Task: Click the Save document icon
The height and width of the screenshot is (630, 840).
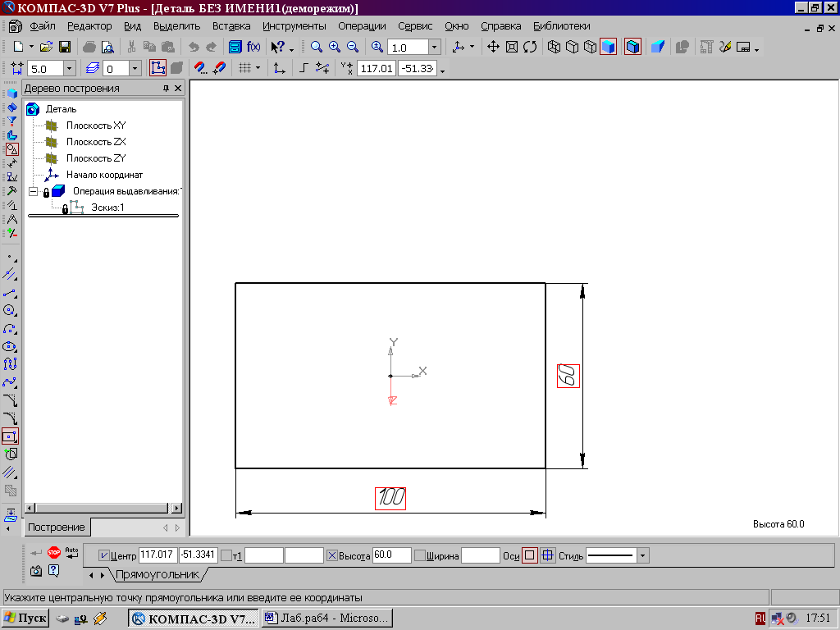Action: 65,48
